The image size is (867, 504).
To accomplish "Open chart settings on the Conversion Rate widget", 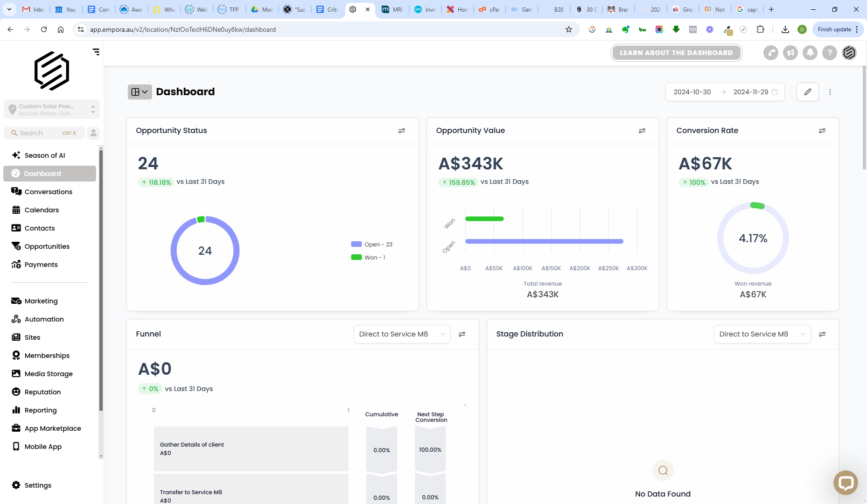I will click(x=822, y=131).
